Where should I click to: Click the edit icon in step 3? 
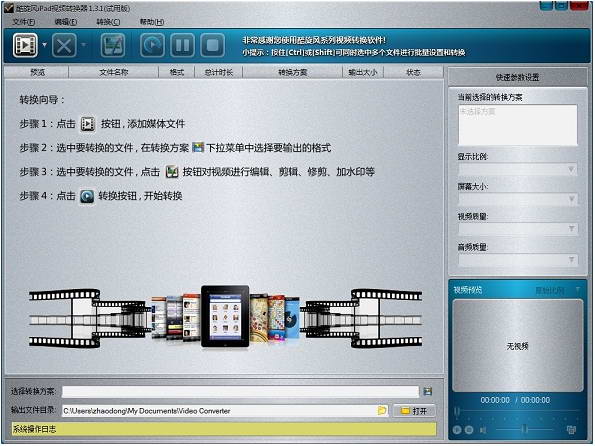172,172
